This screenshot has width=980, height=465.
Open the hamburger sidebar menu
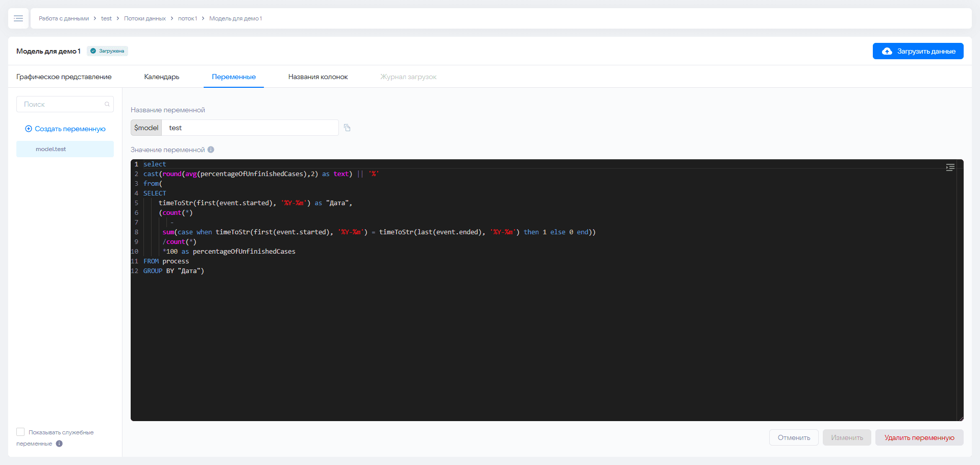[18, 18]
